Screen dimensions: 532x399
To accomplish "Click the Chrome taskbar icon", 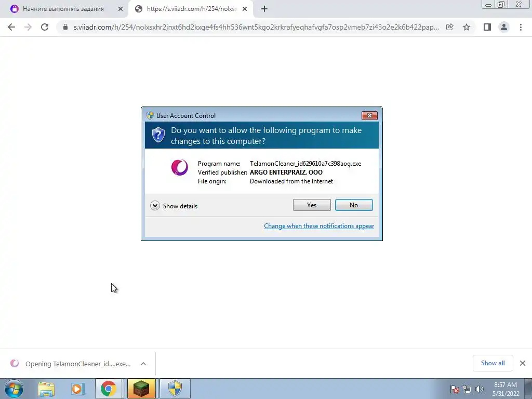I will pyautogui.click(x=108, y=389).
